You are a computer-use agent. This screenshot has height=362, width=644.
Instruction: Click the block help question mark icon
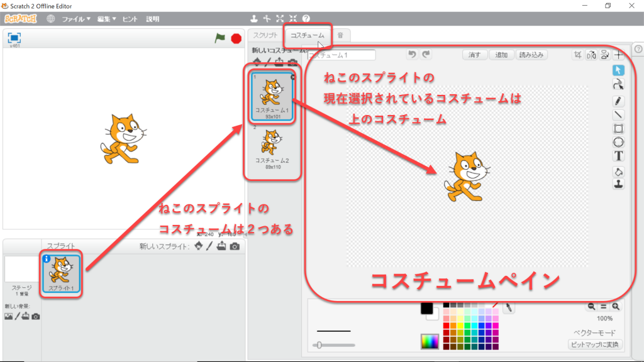306,18
